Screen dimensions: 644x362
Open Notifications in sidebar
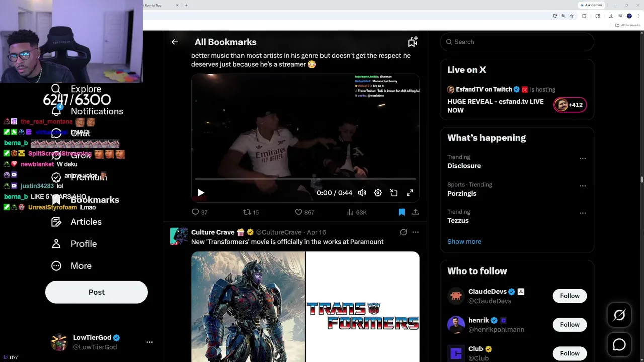tap(88, 111)
